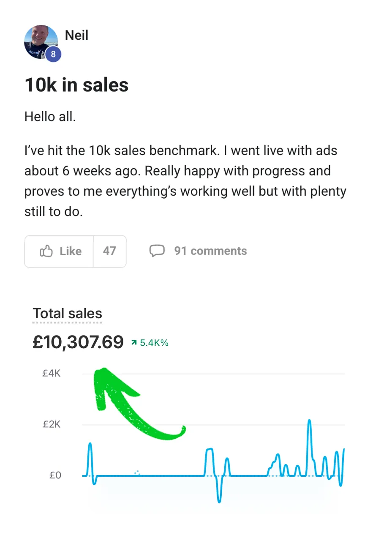
Task: Click the 5.4K% growth percentage
Action: 154,343
